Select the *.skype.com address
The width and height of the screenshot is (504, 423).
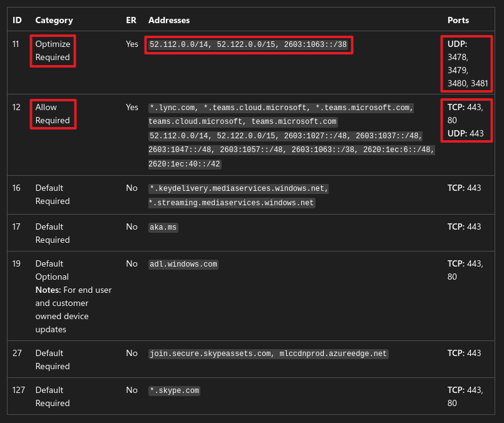click(x=174, y=390)
